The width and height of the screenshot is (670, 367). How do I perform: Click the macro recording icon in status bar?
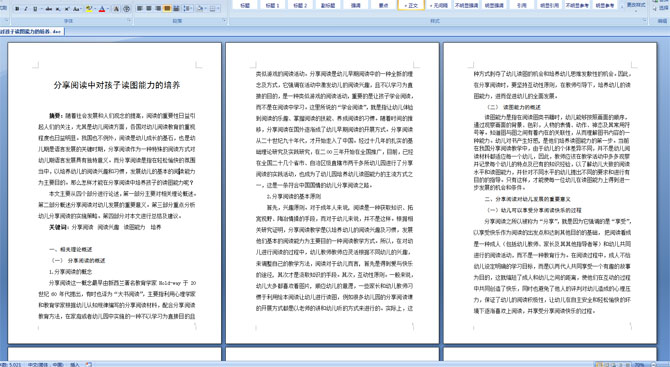click(89, 364)
